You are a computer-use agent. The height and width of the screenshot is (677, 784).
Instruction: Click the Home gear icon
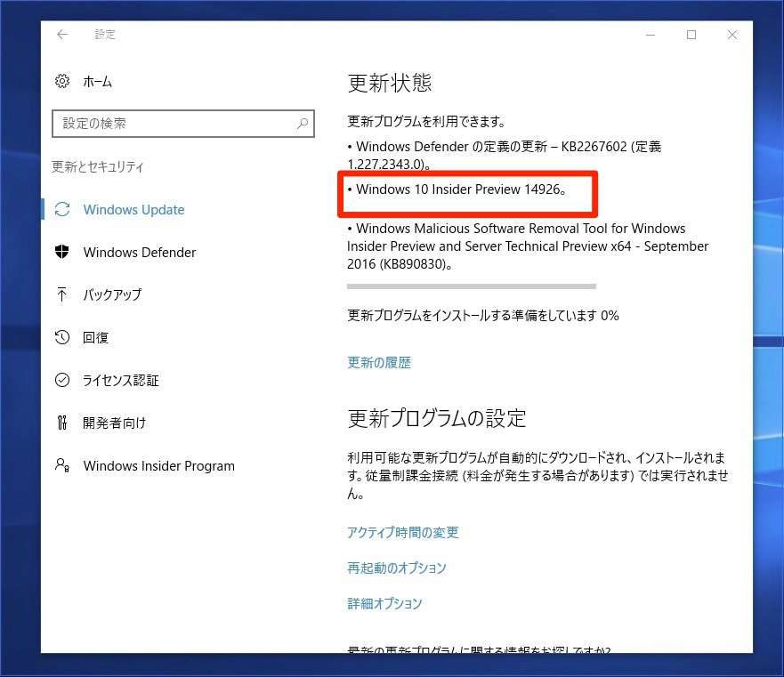pyautogui.click(x=62, y=81)
